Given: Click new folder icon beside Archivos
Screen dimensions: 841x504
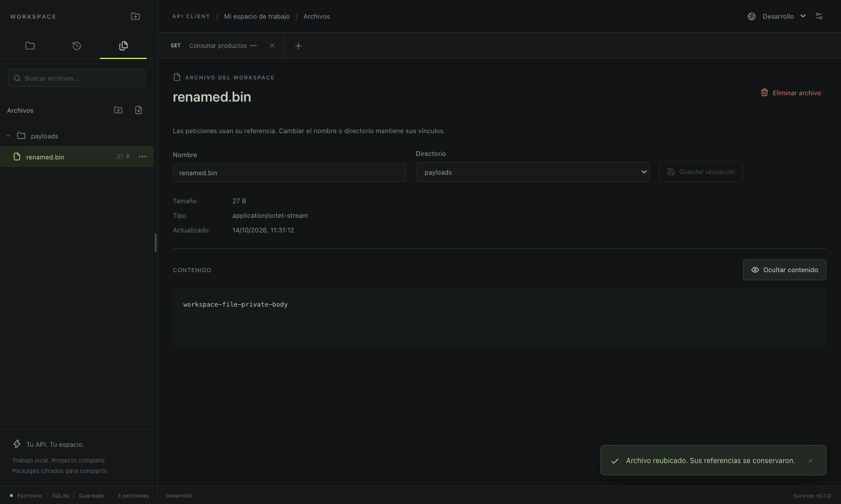Looking at the screenshot, I should pos(118,110).
